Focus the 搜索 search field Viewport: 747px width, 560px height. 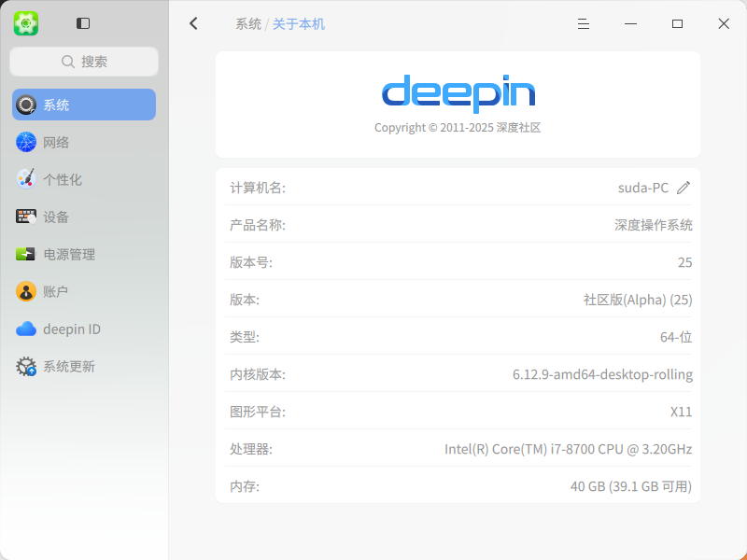point(84,62)
